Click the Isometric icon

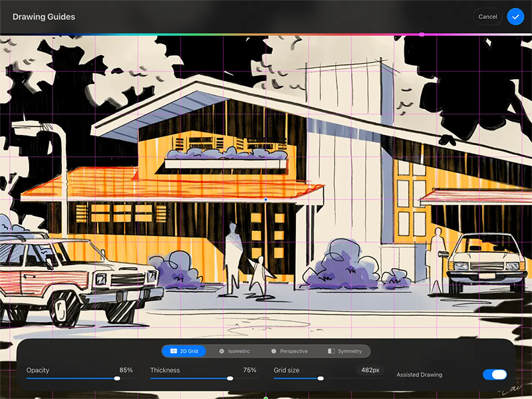click(221, 351)
